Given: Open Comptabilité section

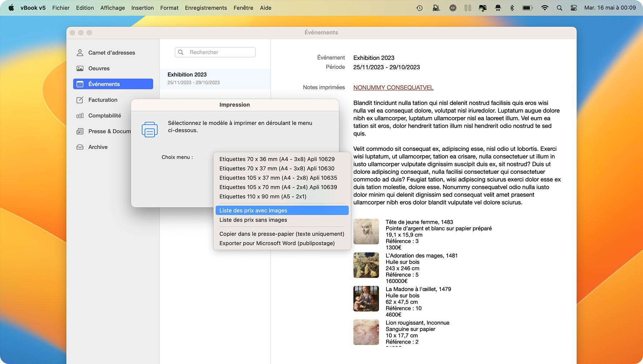Looking at the screenshot, I should (103, 116).
